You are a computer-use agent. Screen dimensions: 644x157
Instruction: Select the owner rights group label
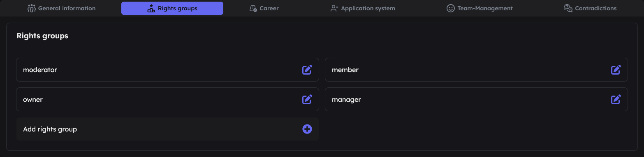pos(33,99)
